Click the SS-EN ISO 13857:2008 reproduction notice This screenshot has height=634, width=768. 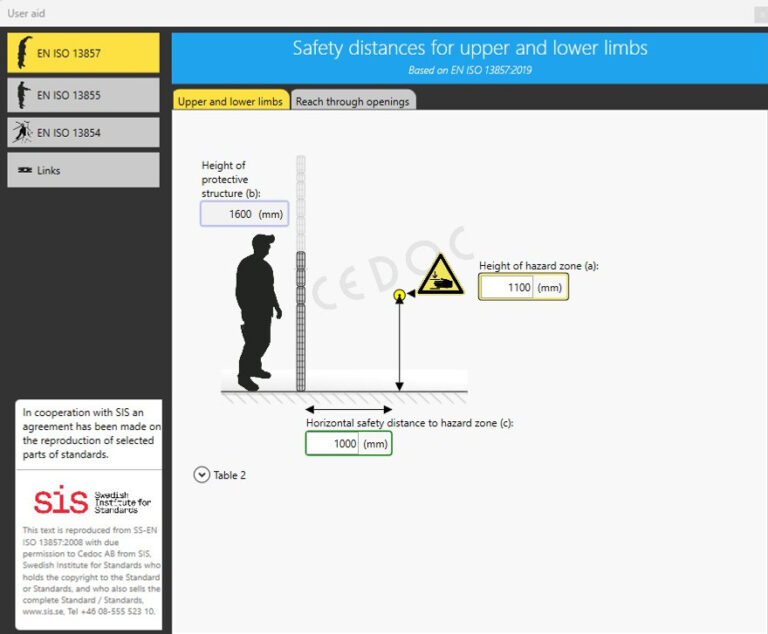pos(91,571)
